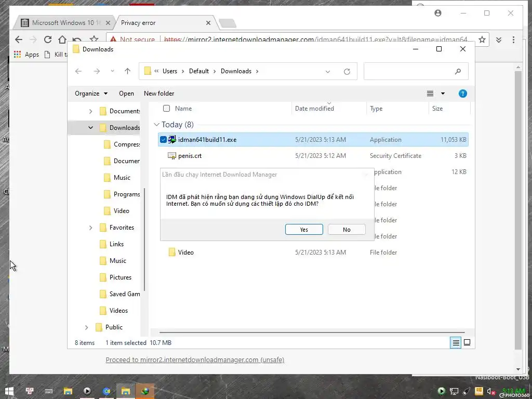532x399 pixels.
Task: Click the media player taskbar icon
Action: point(87,391)
